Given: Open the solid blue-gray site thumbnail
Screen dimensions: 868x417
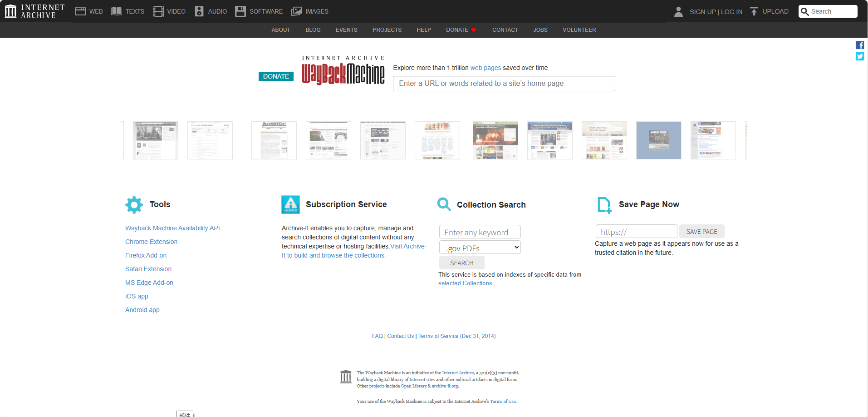Looking at the screenshot, I should 659,140.
